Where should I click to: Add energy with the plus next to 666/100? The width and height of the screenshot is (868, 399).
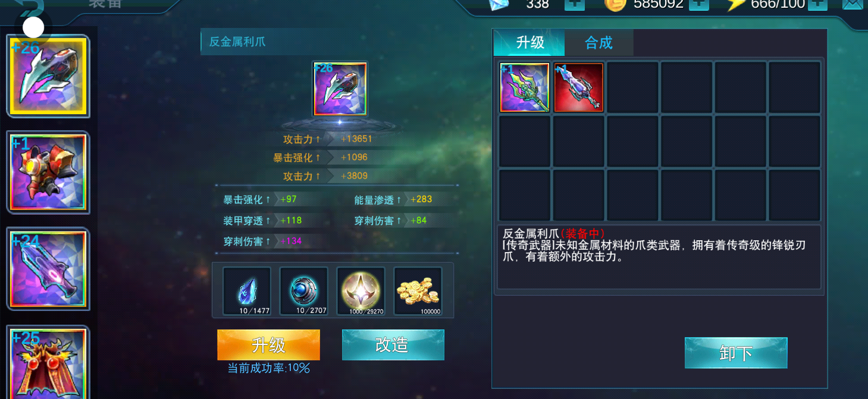817,4
